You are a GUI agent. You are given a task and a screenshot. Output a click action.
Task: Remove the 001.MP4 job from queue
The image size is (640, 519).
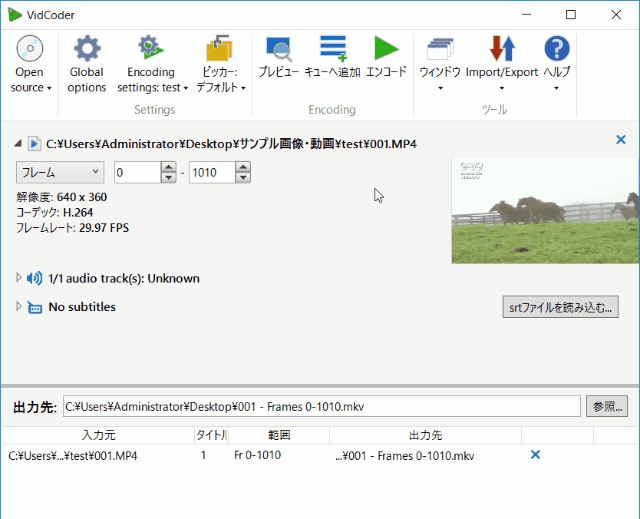[x=535, y=455]
